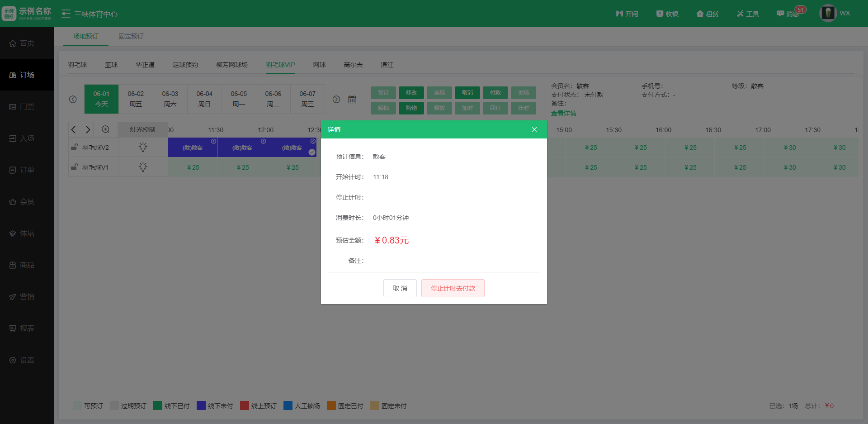Click the 停止计时去付款 button

point(453,288)
